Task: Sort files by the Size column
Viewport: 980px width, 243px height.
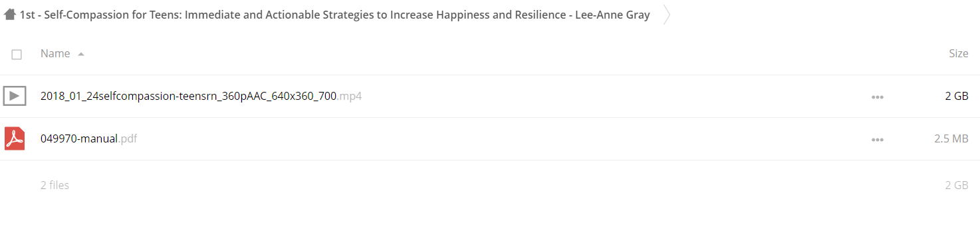Action: click(958, 53)
